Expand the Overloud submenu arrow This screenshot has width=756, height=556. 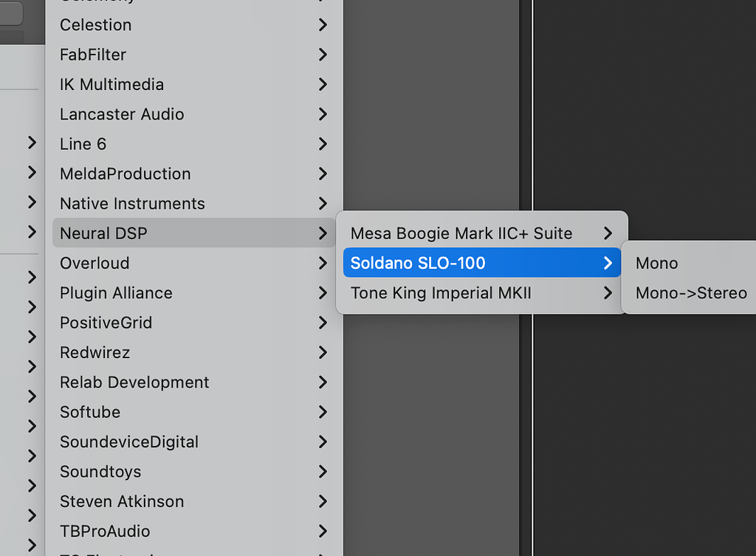pos(323,263)
